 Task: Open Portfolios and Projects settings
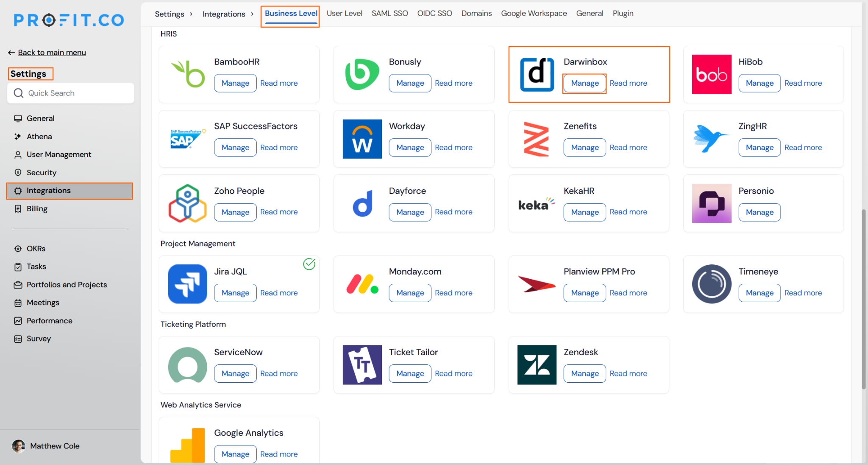(x=67, y=285)
